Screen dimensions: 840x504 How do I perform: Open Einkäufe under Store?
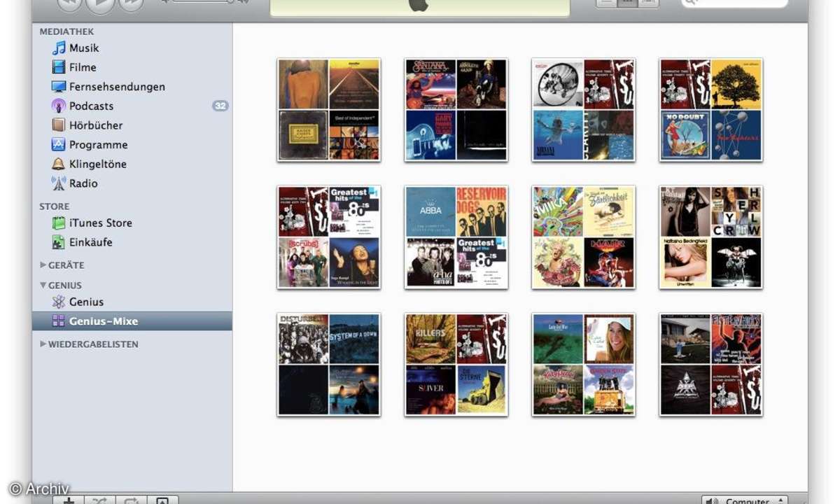tap(90, 242)
